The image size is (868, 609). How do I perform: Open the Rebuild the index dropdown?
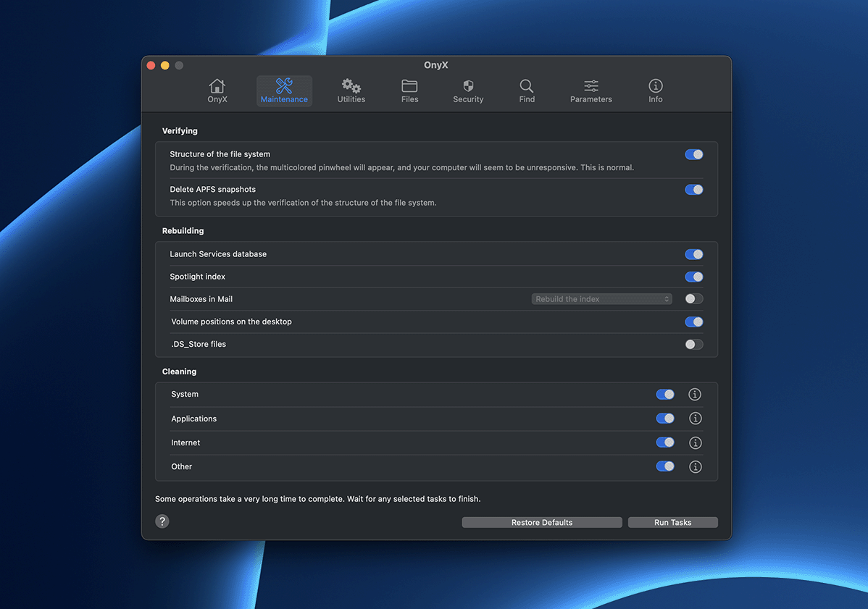[x=601, y=299]
